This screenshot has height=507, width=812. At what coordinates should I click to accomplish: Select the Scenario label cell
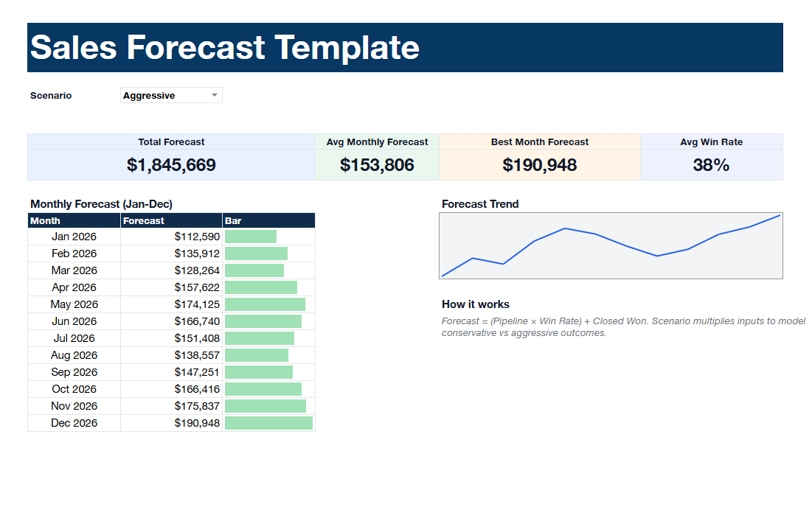pyautogui.click(x=51, y=95)
